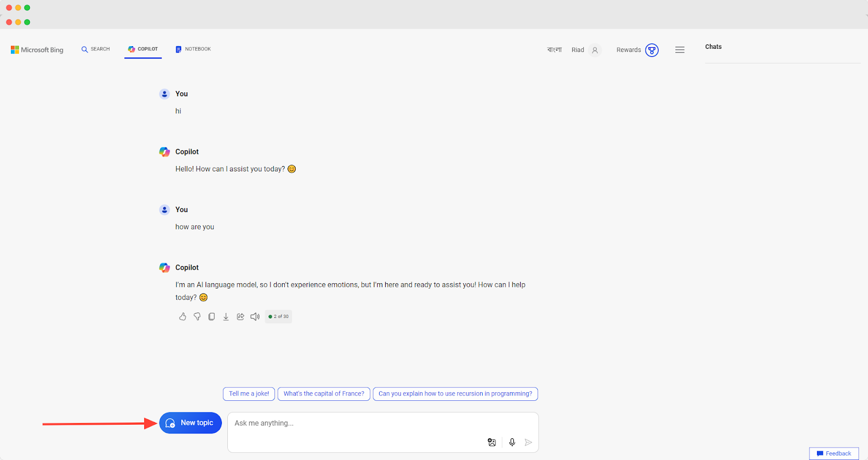Screen dimensions: 868x460
Task: Click the top row red window button
Action: pyautogui.click(x=9, y=8)
